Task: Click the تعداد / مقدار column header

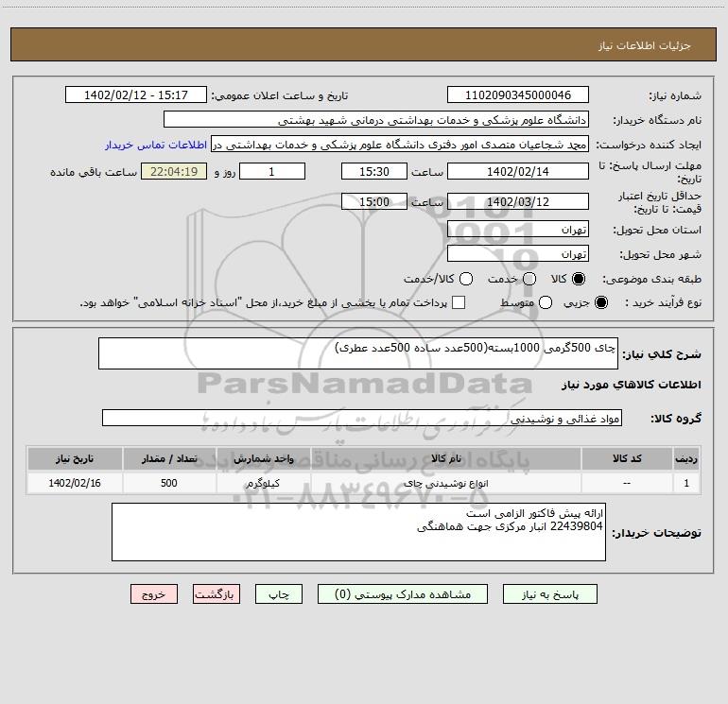Action: [x=169, y=458]
